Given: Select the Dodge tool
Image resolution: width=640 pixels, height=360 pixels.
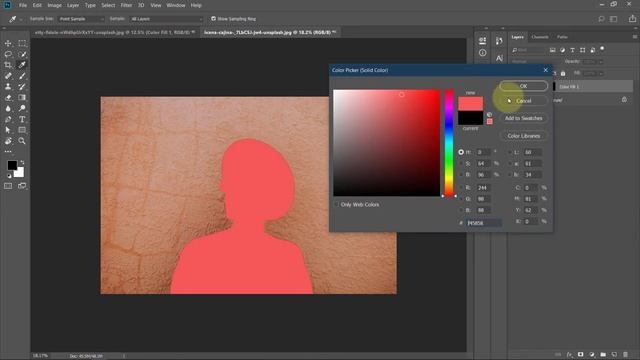Looking at the screenshot, I should coord(22,108).
